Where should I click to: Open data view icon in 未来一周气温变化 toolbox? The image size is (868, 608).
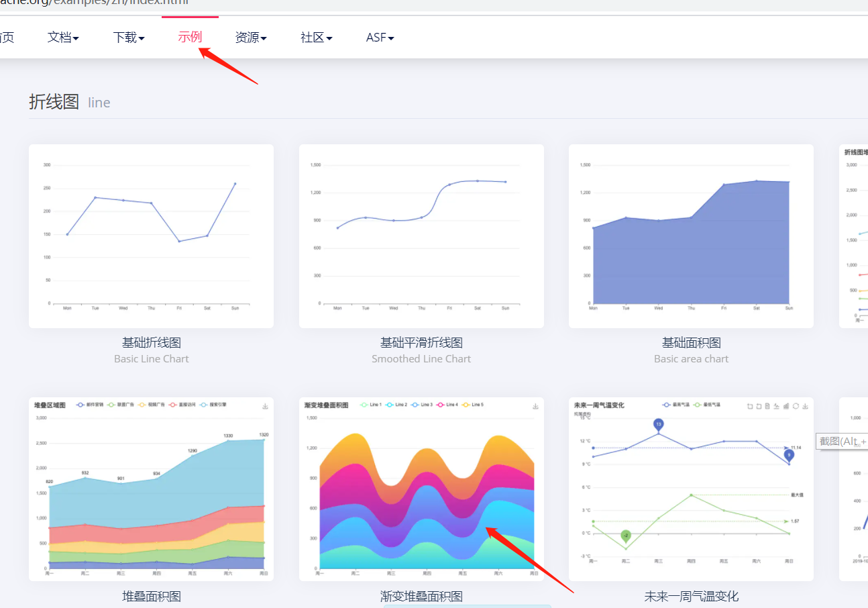point(767,406)
